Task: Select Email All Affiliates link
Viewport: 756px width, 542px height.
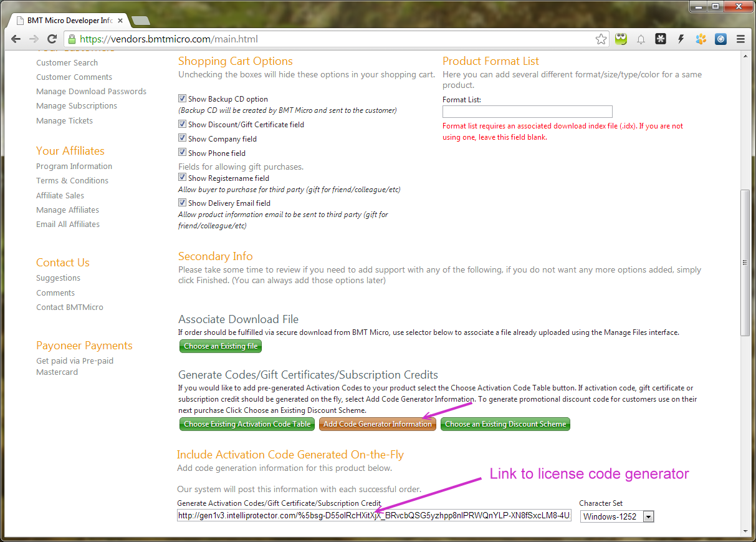Action: tap(68, 224)
